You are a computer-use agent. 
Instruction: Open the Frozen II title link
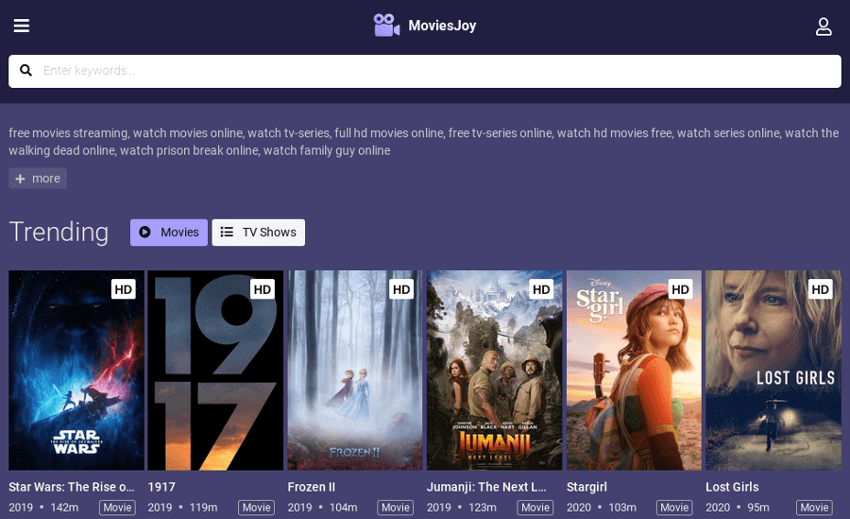pos(311,487)
